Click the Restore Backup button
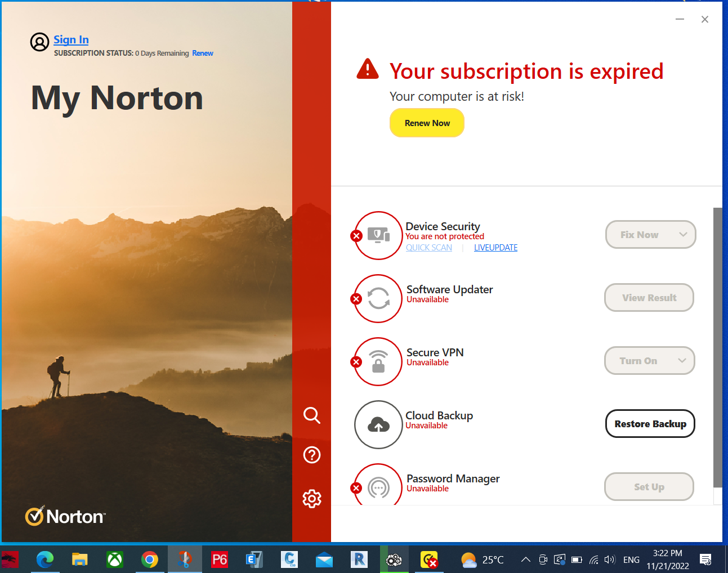This screenshot has height=573, width=728. [x=650, y=424]
